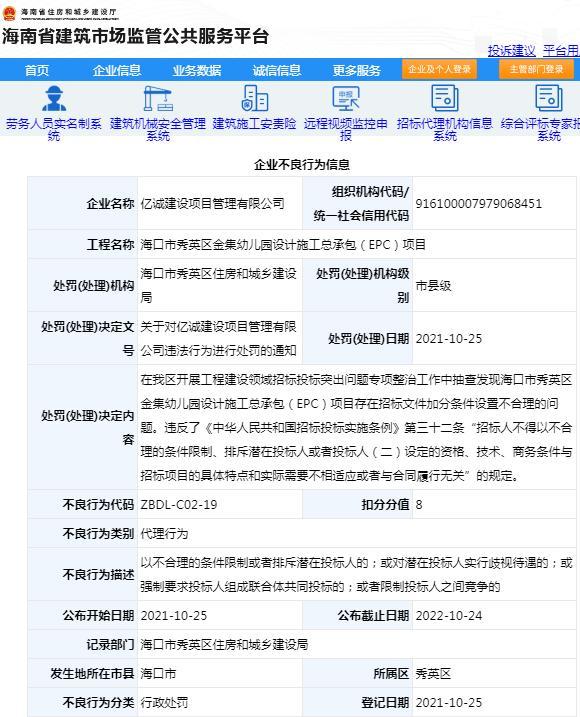Open the 更多服务 menu
This screenshot has width=580, height=717.
click(x=357, y=70)
